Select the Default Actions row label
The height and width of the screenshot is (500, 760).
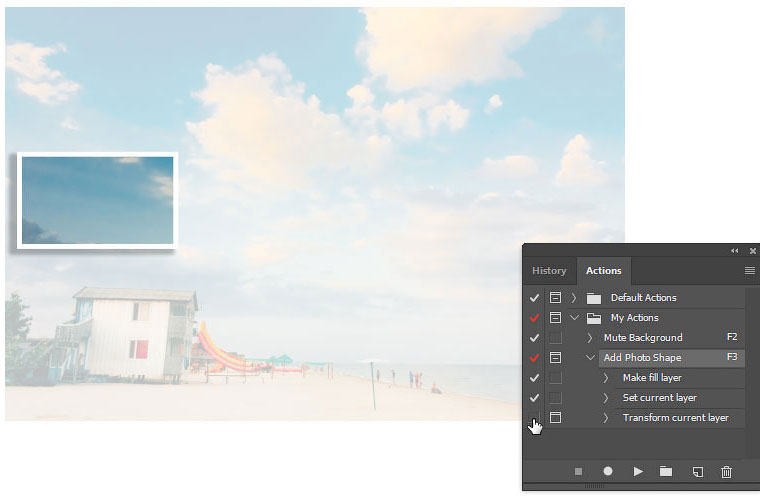644,297
